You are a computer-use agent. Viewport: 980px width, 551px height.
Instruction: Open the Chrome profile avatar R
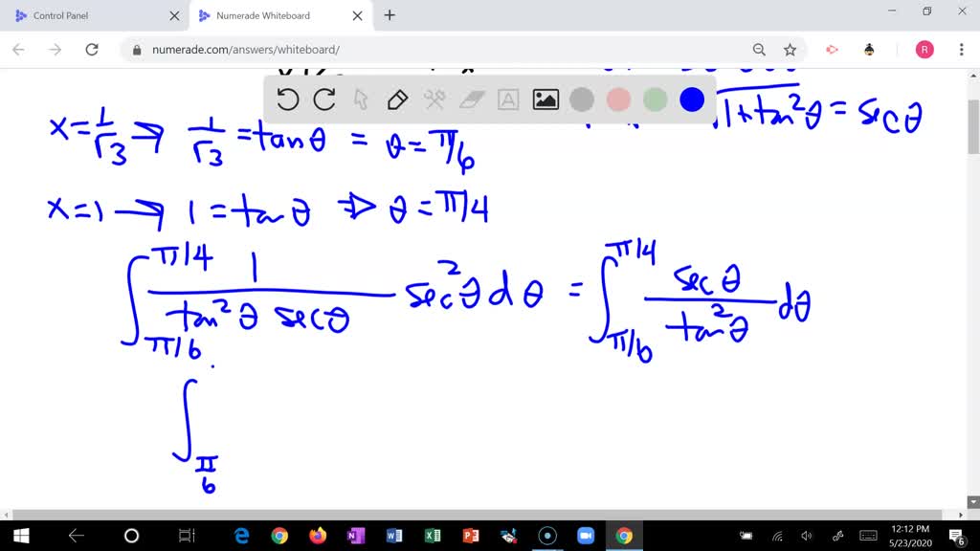click(924, 49)
